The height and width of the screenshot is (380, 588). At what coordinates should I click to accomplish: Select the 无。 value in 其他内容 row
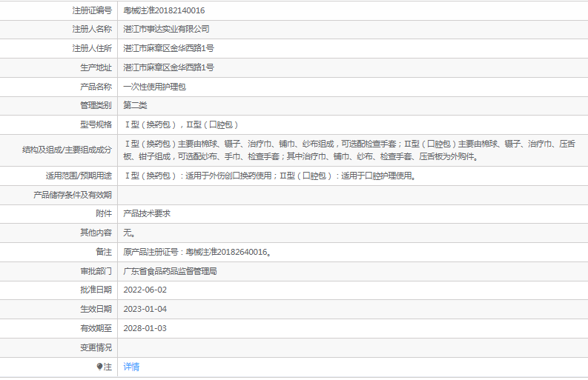(129, 233)
